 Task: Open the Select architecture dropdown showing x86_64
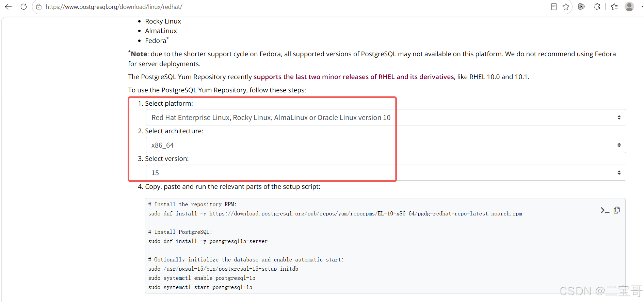click(x=386, y=145)
